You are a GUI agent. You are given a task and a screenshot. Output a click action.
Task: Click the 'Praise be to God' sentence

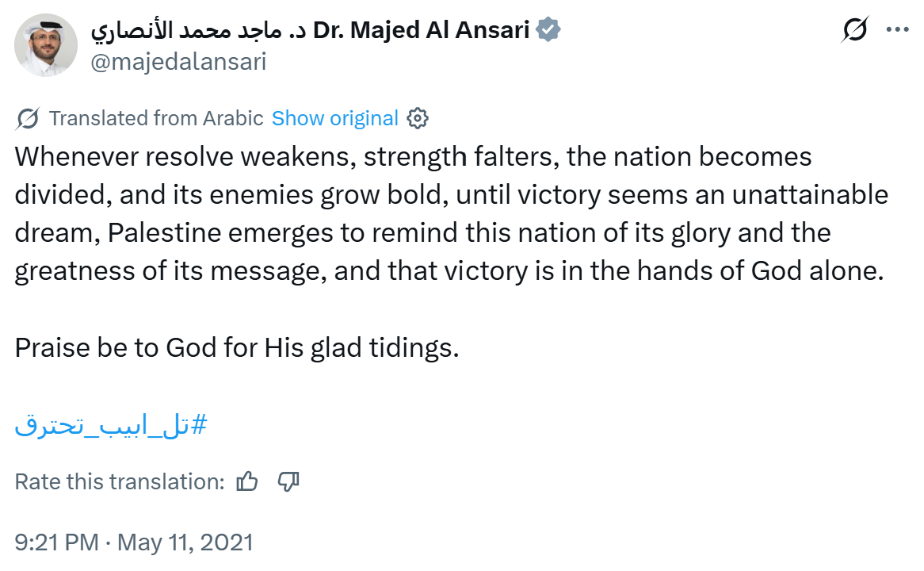[x=237, y=348]
